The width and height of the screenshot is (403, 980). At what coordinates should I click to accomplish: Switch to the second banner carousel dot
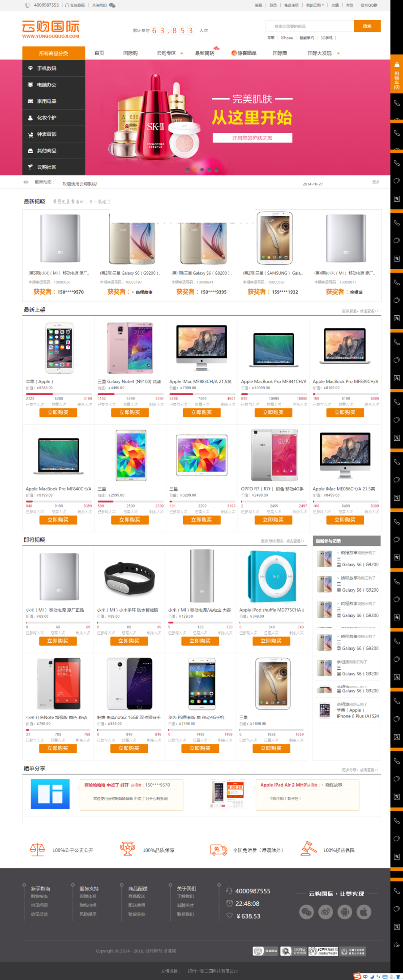click(x=195, y=170)
